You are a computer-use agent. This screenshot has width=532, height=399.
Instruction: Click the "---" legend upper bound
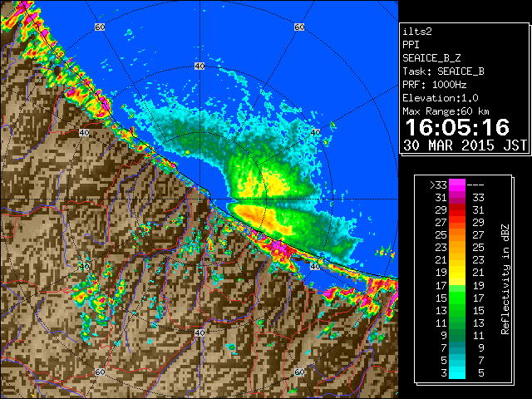tap(475, 185)
